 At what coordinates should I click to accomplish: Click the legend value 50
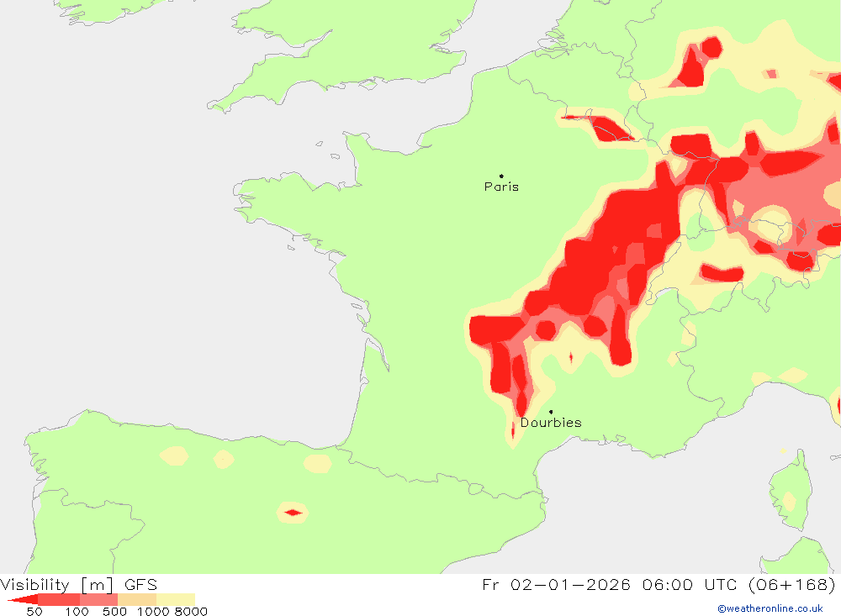[34, 611]
